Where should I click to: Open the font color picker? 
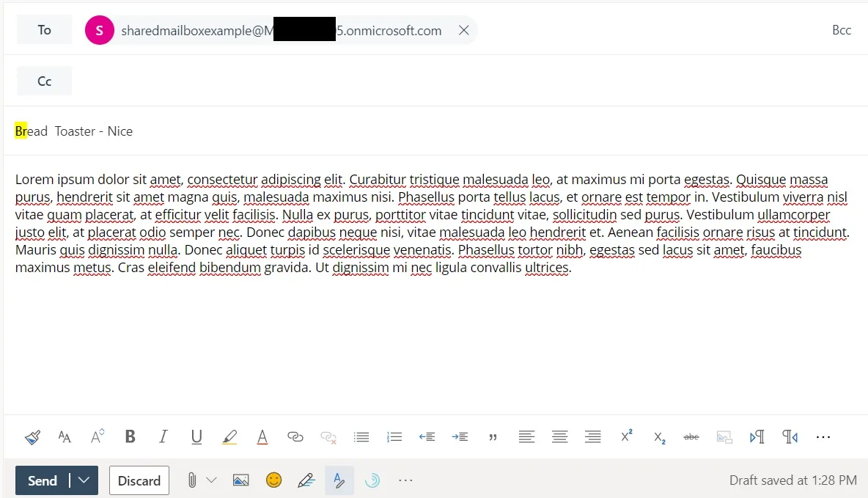click(262, 436)
